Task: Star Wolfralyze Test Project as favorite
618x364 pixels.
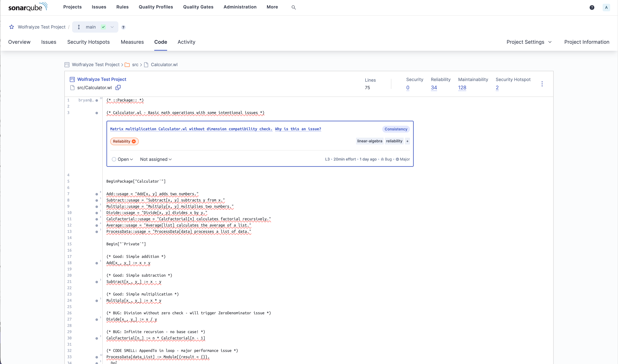Action: click(x=12, y=27)
